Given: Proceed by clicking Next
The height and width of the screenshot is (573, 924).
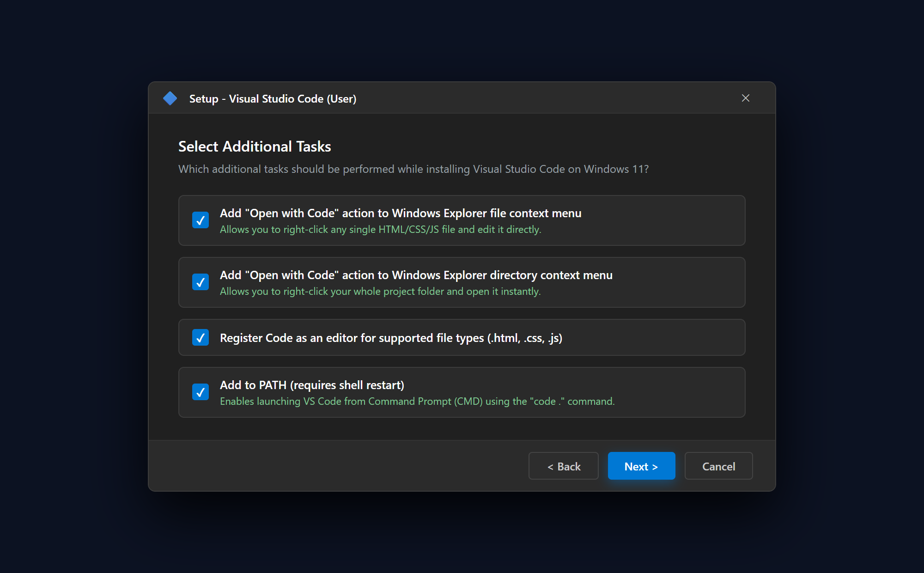Looking at the screenshot, I should point(641,466).
